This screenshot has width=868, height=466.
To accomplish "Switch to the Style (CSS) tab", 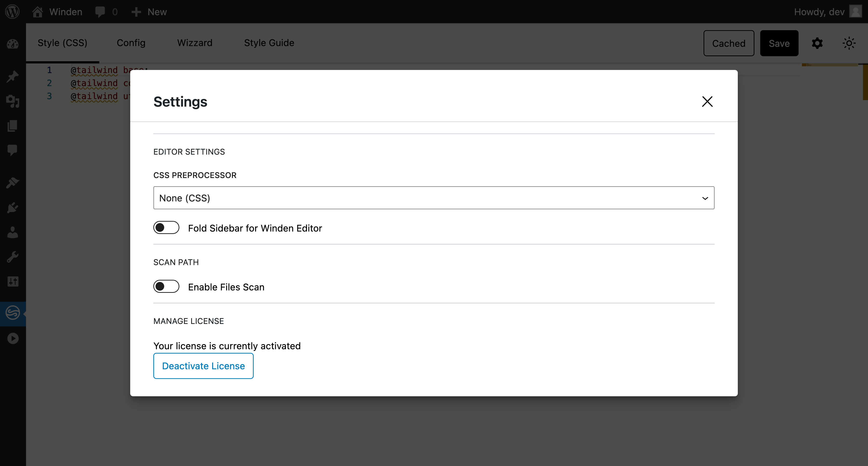I will pyautogui.click(x=62, y=43).
